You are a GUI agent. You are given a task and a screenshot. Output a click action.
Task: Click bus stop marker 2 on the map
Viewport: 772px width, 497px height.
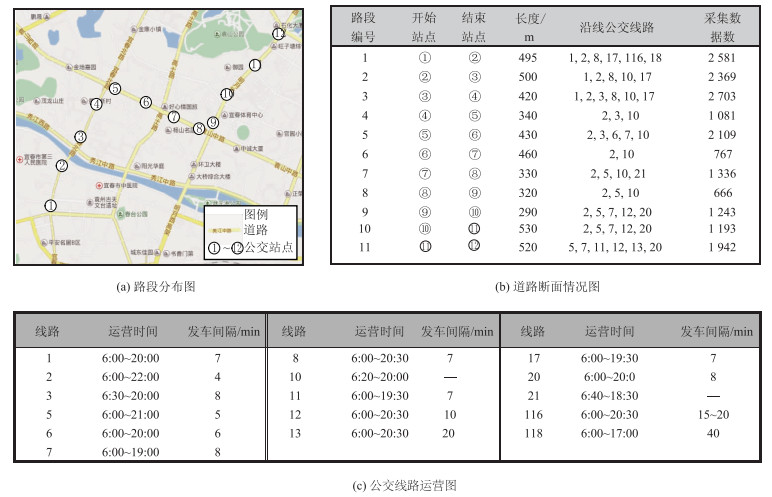coord(62,166)
